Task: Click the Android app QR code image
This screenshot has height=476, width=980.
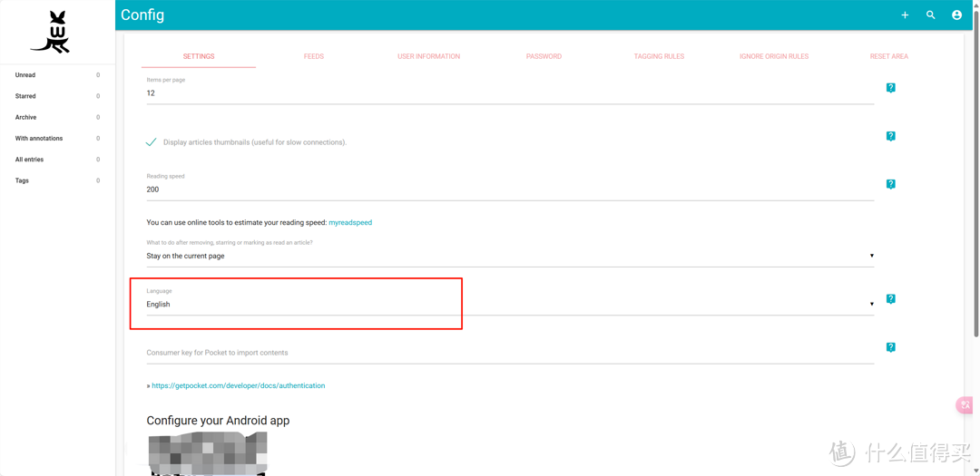Action: point(208,453)
